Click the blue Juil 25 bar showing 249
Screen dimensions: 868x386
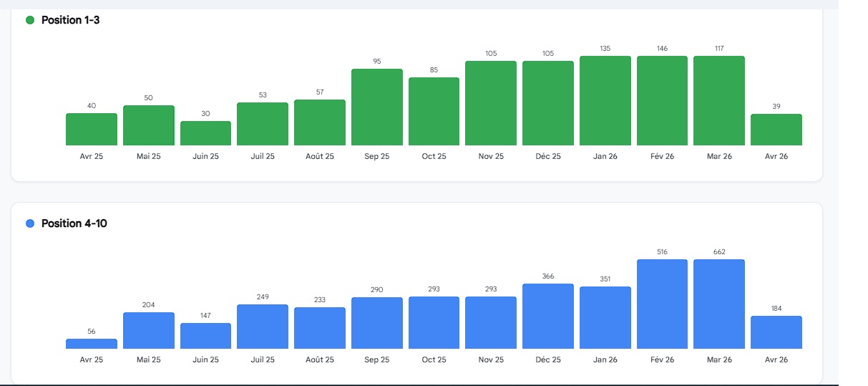tap(263, 327)
